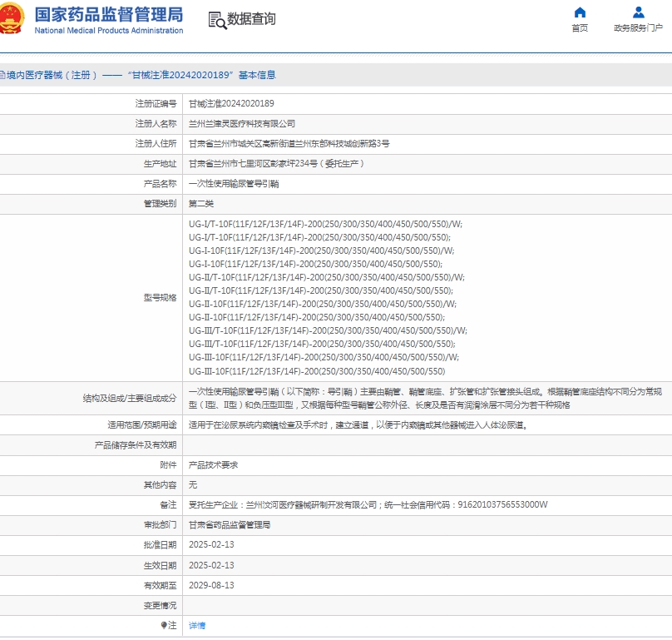
Task: Click the 管理类别 row label
Action: [160, 203]
